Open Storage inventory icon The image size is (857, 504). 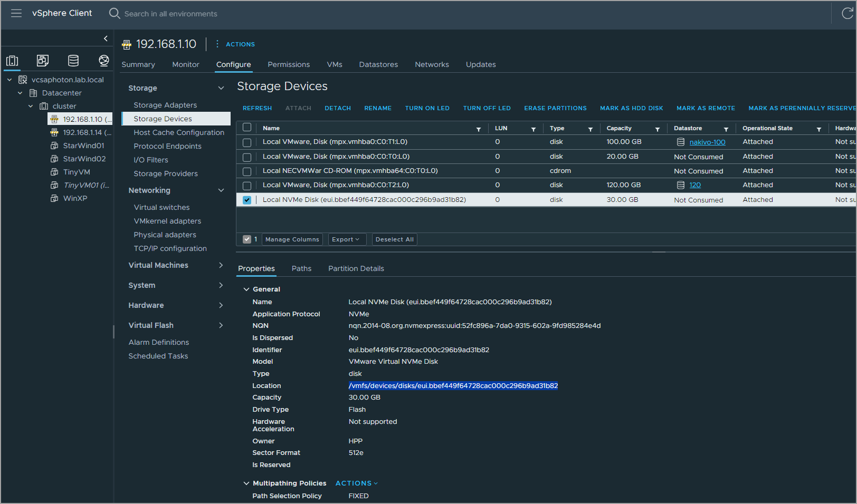pos(73,61)
